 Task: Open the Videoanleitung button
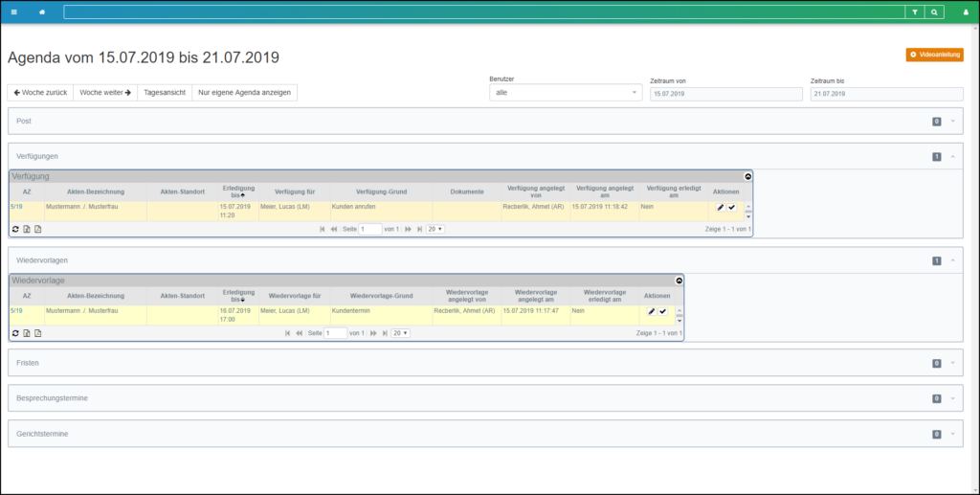click(934, 55)
